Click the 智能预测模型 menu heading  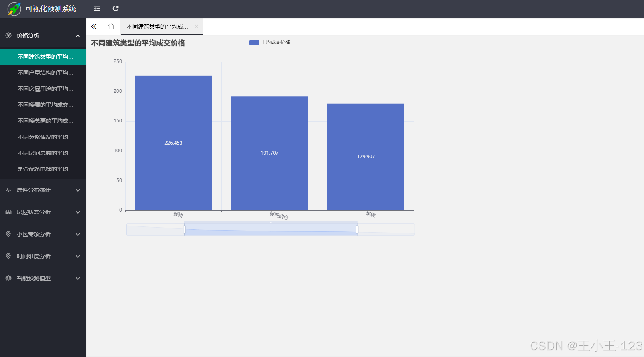(43, 278)
